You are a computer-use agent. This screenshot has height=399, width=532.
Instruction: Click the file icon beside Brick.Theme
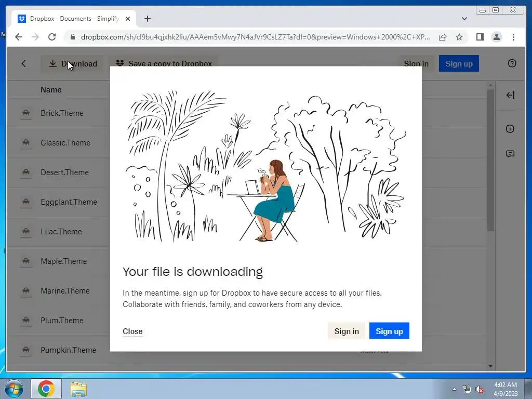tap(26, 113)
